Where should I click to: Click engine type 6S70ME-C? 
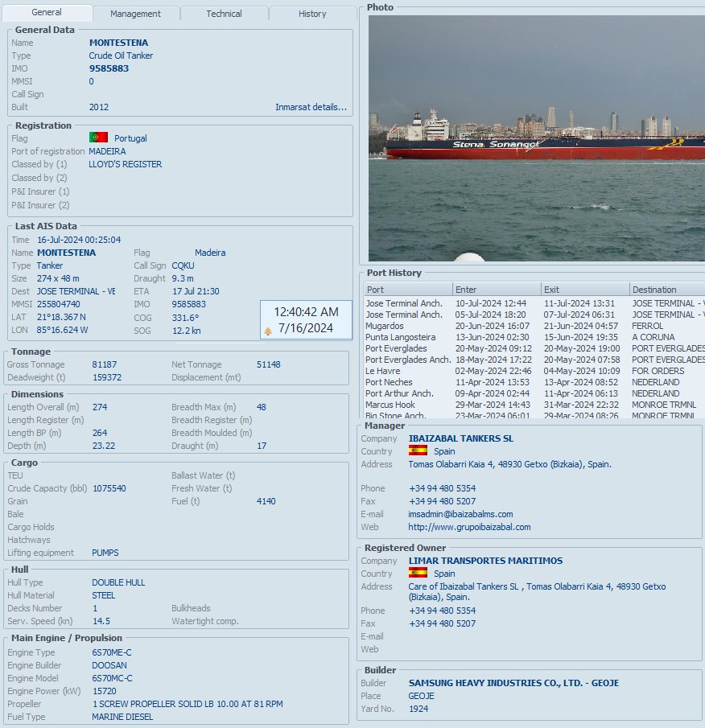(112, 652)
